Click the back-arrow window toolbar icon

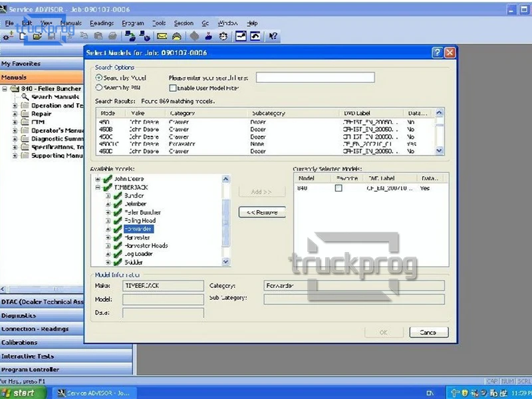pyautogui.click(x=255, y=36)
